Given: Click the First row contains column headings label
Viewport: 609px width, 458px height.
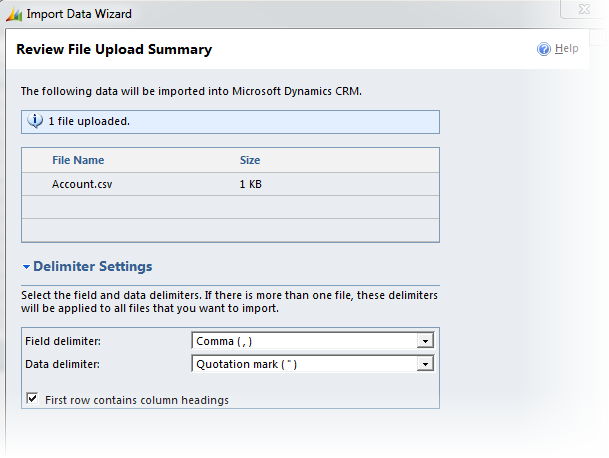Looking at the screenshot, I should (137, 400).
